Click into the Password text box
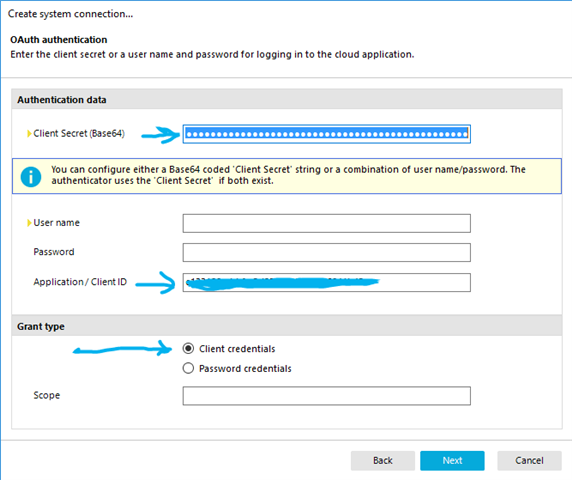572x480 pixels. 326,252
